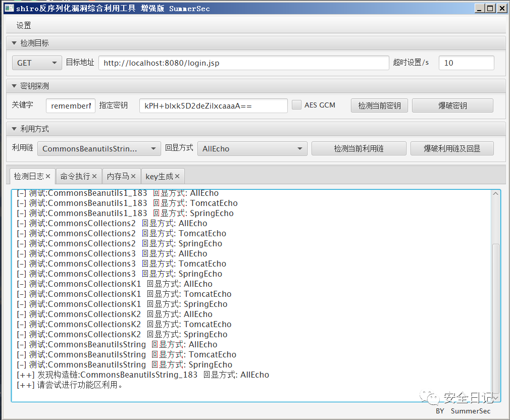Open the GET request method dropdown
The width and height of the screenshot is (510, 420).
click(x=37, y=63)
